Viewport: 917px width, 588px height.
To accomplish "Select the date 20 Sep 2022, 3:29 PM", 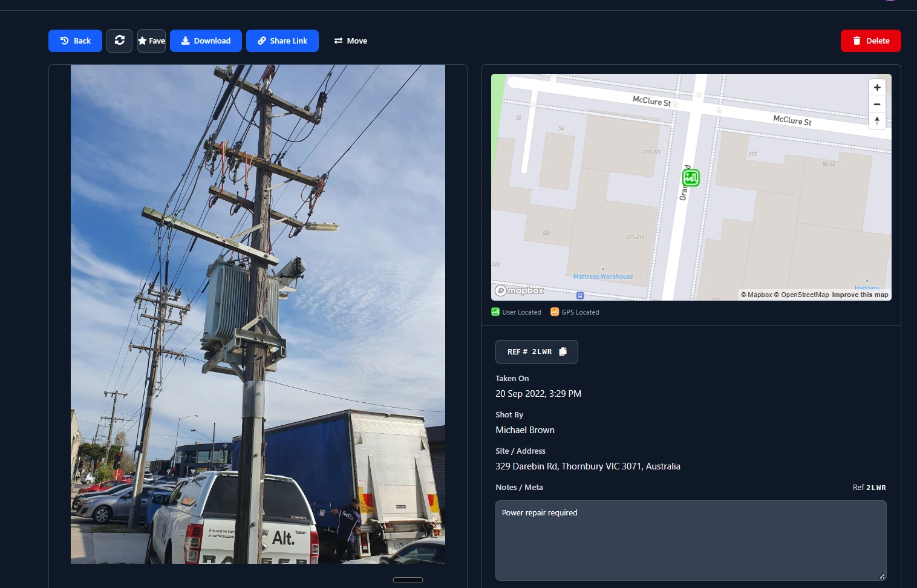I will click(x=538, y=394).
